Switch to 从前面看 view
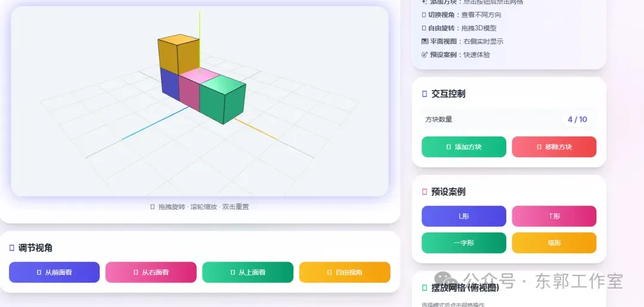Viewport: 644px width, 307px height. click(54, 272)
